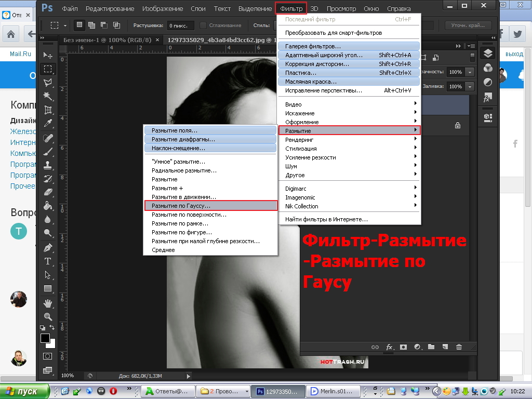Expand the Nik Collection submenu
The width and height of the screenshot is (532, 399).
(349, 206)
